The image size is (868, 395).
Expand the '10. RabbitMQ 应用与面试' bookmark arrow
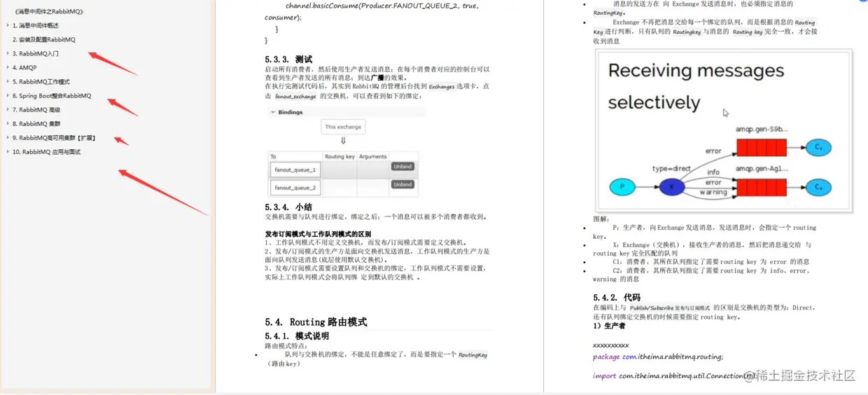click(8, 152)
